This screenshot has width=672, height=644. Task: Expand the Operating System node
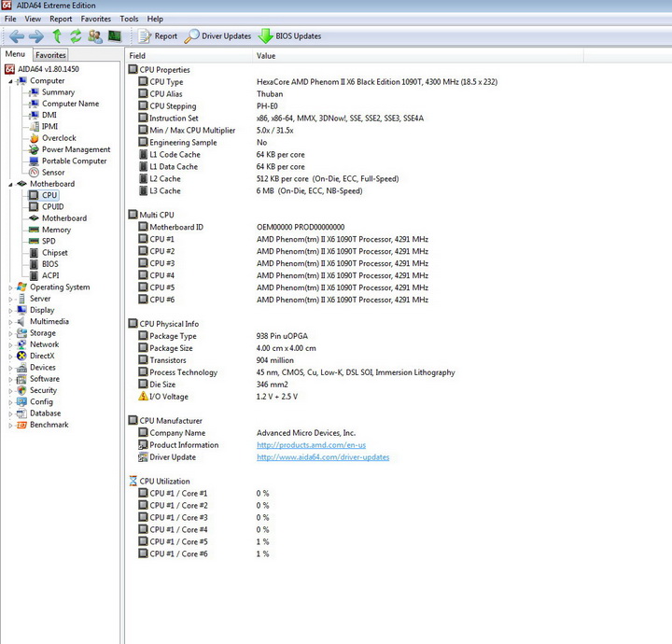point(10,287)
